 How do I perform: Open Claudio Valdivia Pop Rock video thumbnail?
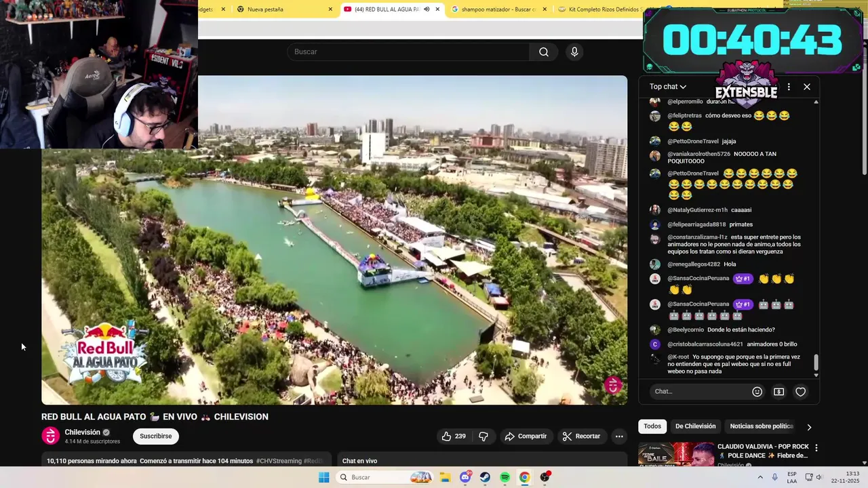(677, 454)
